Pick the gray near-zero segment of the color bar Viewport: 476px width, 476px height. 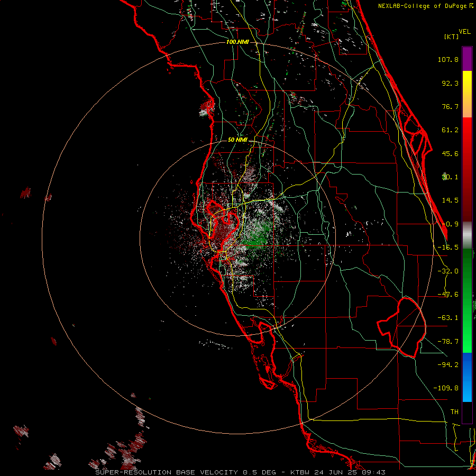coord(467,235)
